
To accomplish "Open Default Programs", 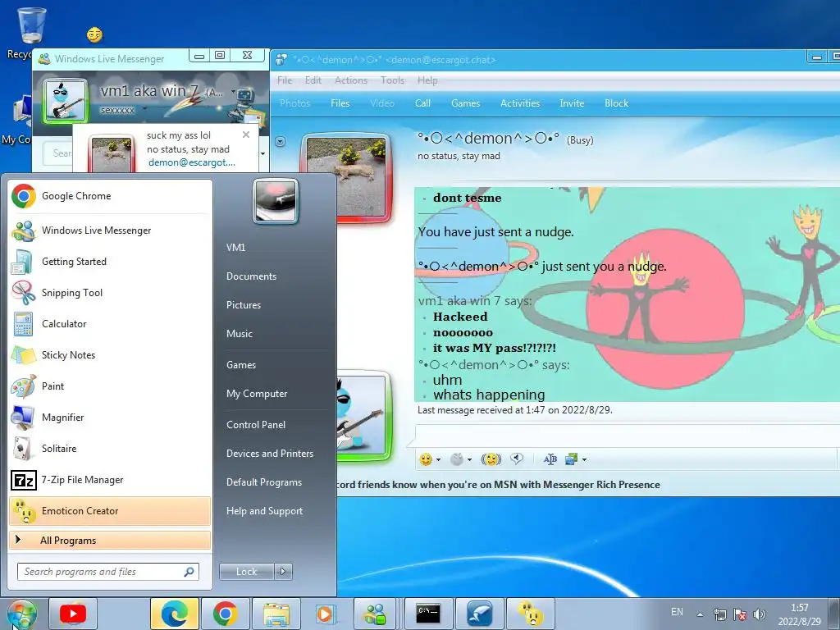I will point(263,482).
